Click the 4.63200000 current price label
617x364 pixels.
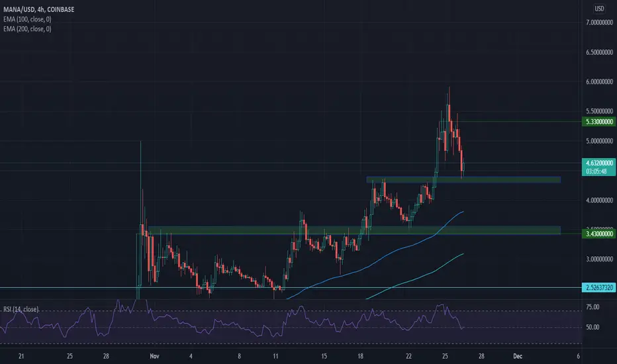(x=598, y=163)
